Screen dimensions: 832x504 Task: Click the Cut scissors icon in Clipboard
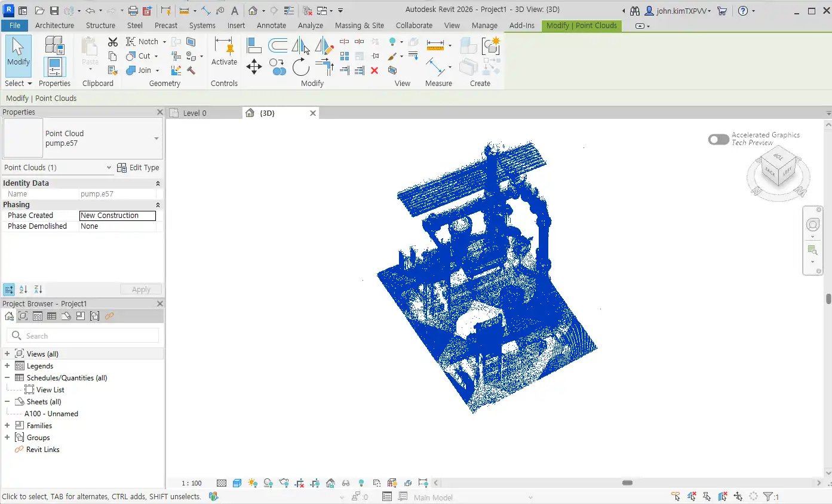coord(113,42)
